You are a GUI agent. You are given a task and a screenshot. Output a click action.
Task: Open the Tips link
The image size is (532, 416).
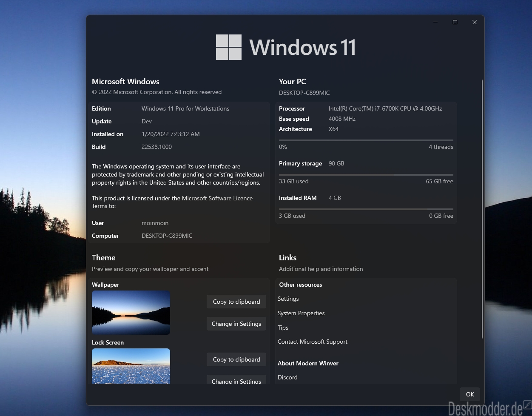(283, 328)
